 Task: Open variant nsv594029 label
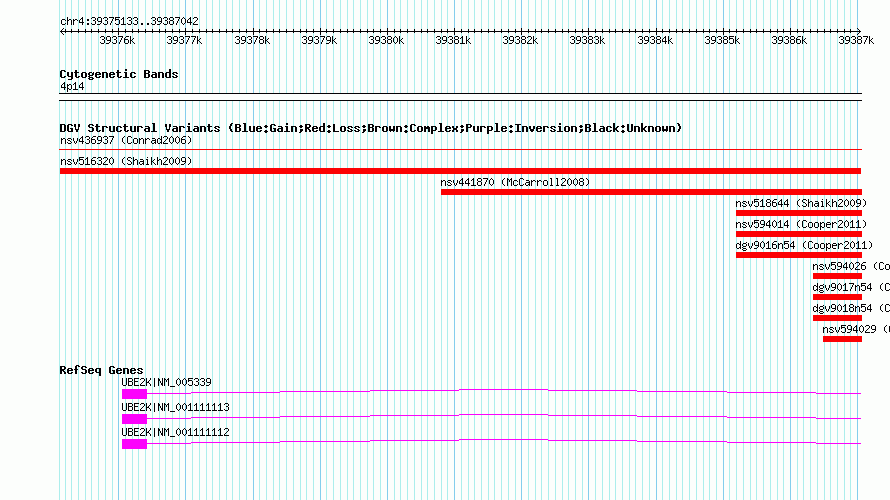[856, 329]
